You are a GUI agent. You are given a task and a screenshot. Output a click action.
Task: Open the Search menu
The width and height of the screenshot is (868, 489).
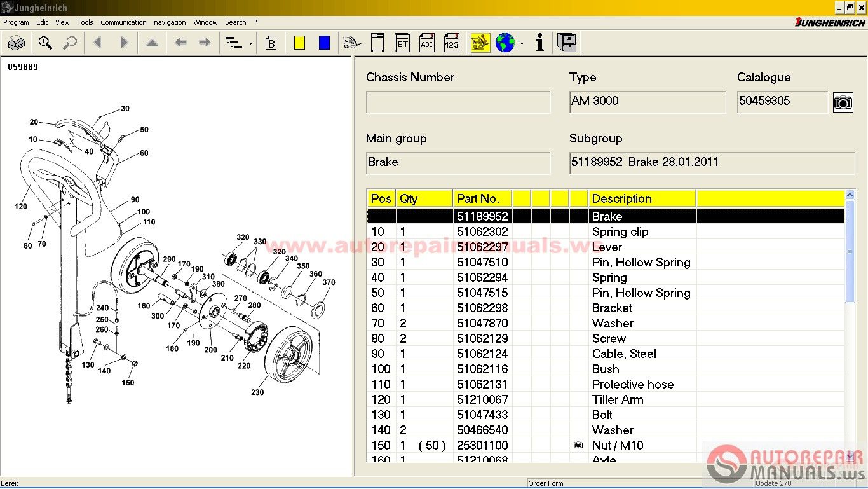(x=236, y=22)
